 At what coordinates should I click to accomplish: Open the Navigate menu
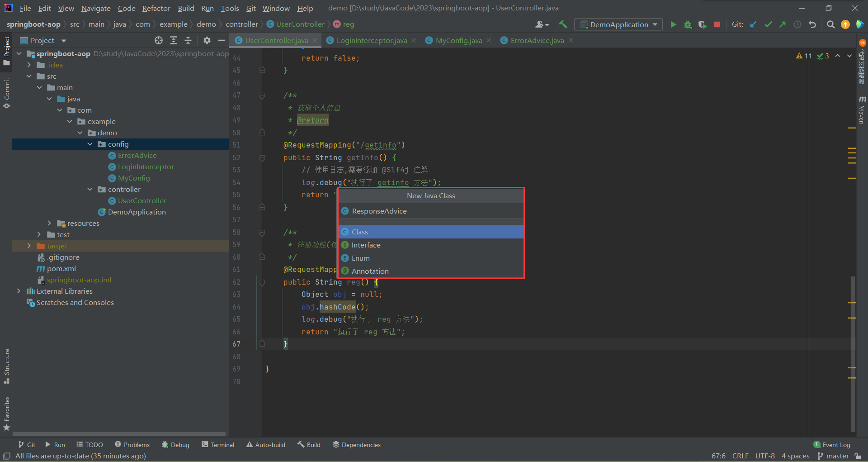(x=96, y=8)
